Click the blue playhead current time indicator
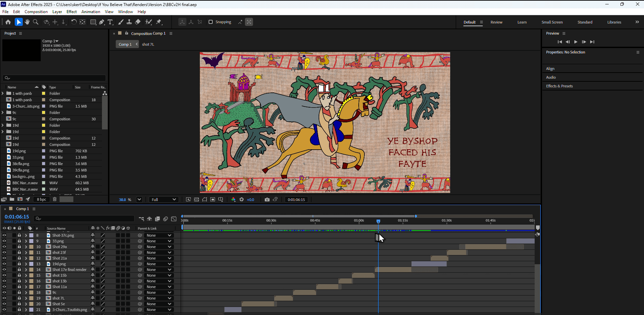 (x=378, y=221)
